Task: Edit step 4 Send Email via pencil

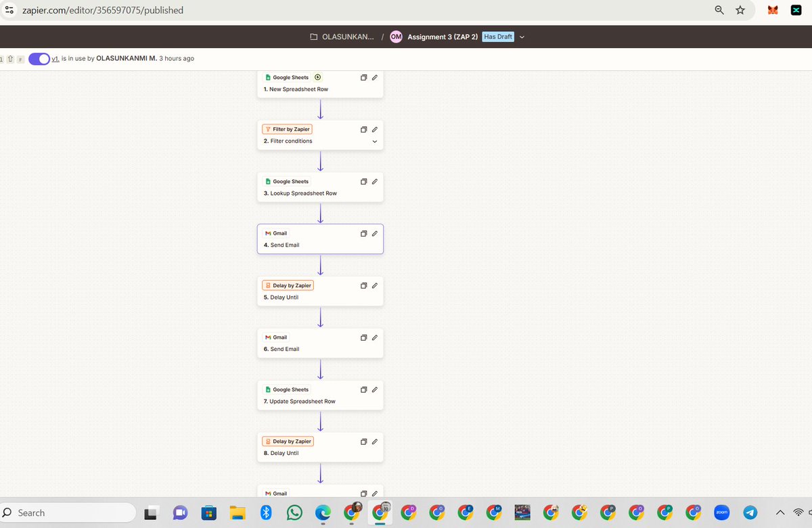Action: coord(374,233)
